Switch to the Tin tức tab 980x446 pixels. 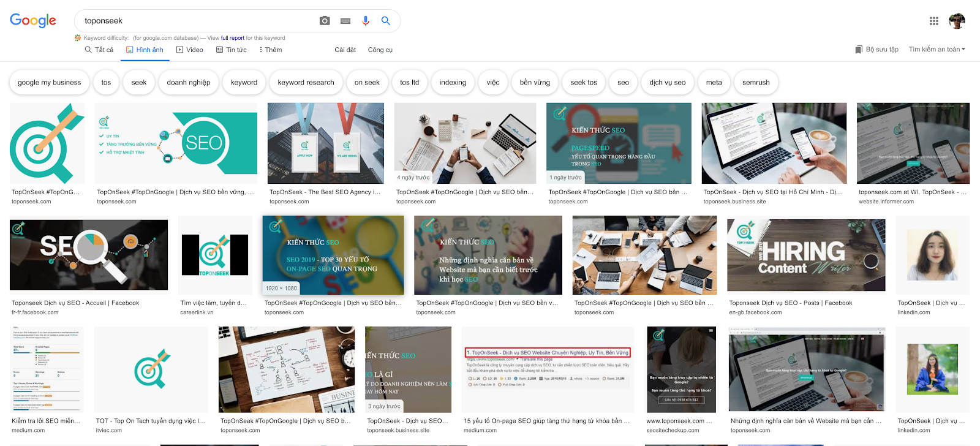click(x=232, y=50)
